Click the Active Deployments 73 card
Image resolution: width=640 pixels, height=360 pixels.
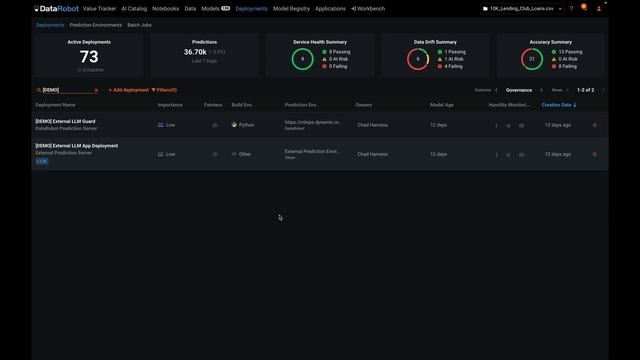[89, 56]
